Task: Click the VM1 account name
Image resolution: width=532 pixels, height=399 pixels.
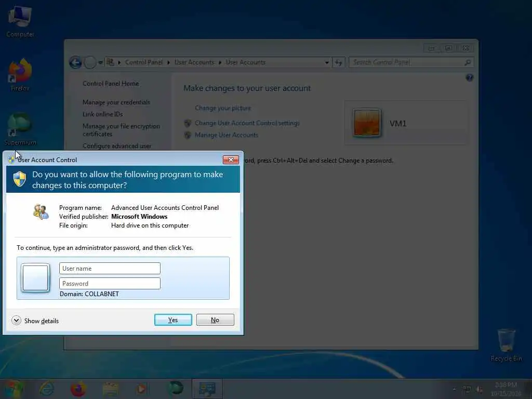Action: coord(398,123)
